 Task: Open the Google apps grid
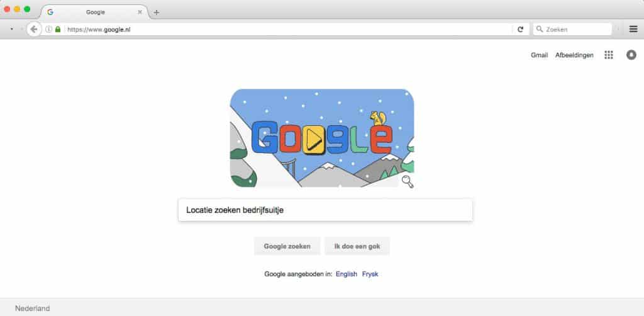point(609,55)
